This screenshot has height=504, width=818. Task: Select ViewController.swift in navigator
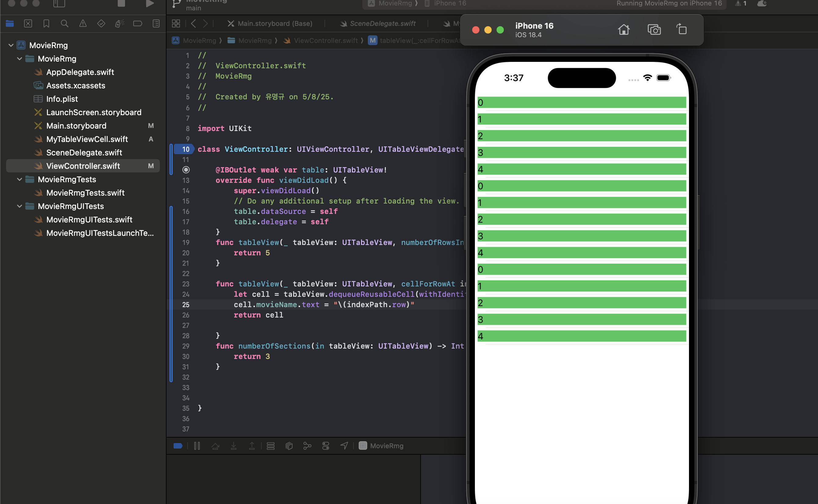click(x=83, y=166)
